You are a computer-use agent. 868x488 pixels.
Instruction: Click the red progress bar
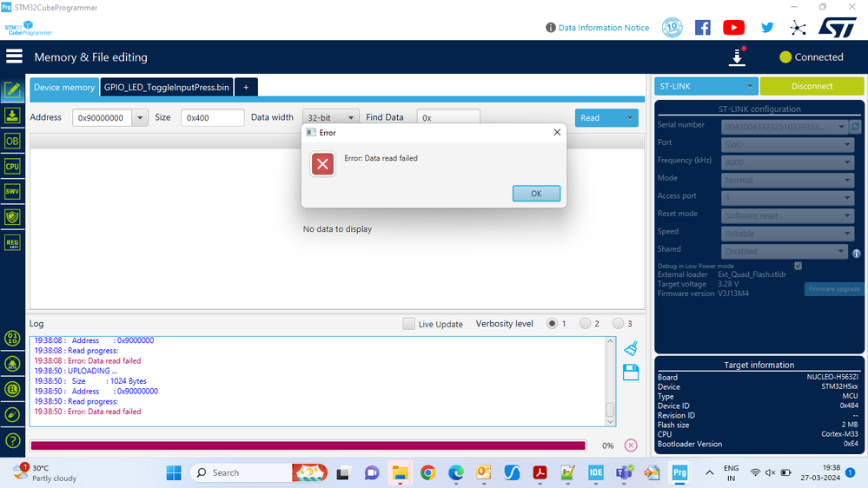(x=308, y=445)
